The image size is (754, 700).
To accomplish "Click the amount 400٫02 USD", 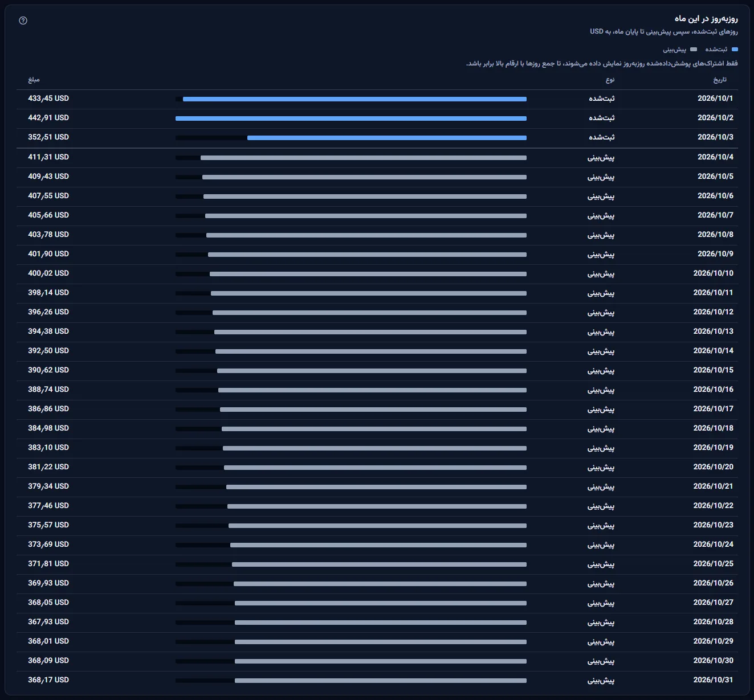I will coord(48,273).
